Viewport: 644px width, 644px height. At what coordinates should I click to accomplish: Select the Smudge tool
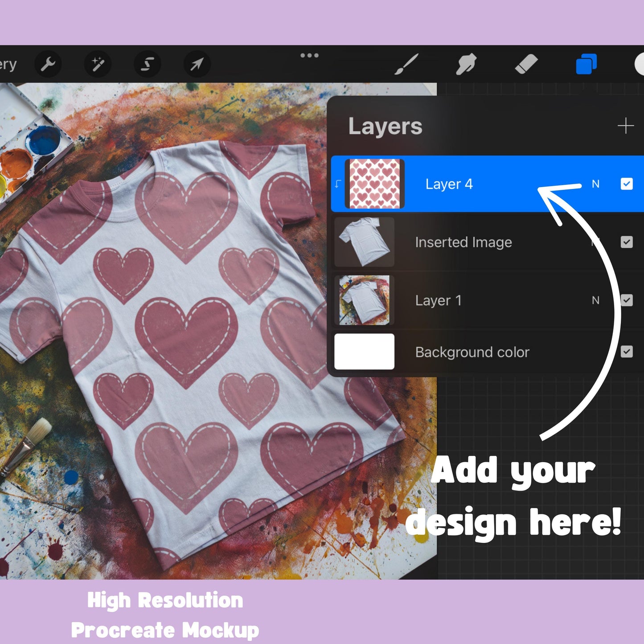click(466, 65)
